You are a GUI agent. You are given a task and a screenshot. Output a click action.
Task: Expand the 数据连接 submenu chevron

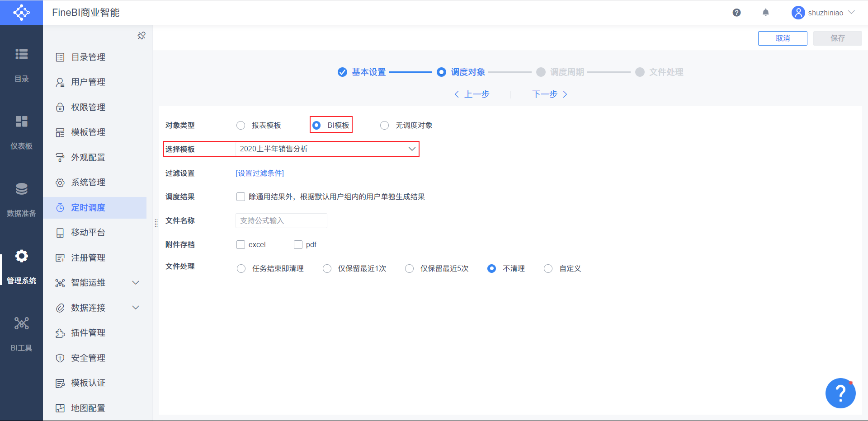click(x=136, y=308)
